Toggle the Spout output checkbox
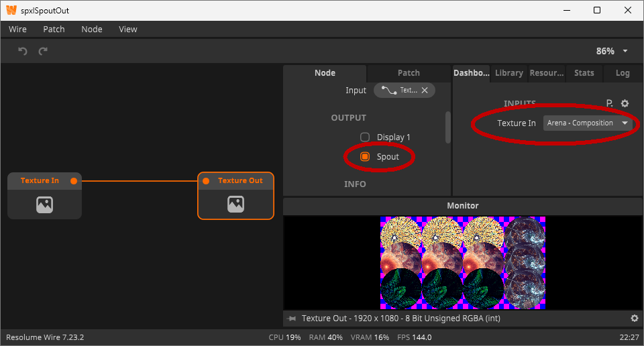Viewport: 644px width, 346px height. point(365,157)
